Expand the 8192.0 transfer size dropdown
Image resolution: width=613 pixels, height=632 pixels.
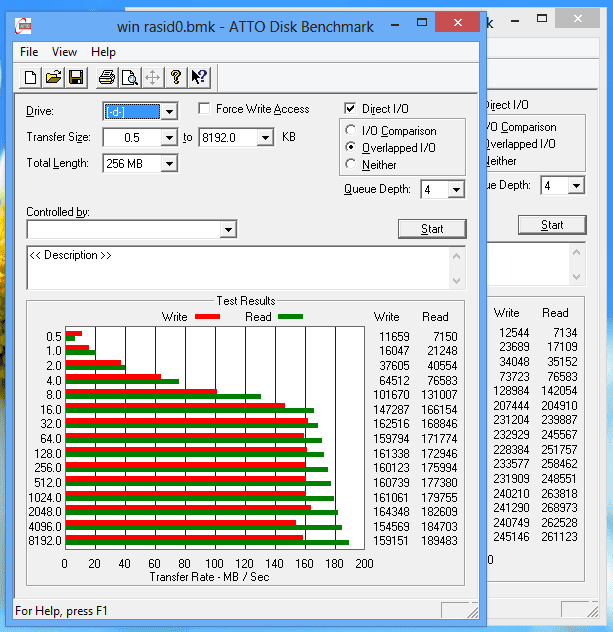click(265, 138)
